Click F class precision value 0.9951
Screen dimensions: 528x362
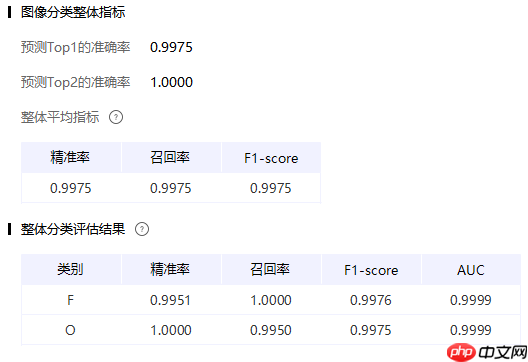tap(170, 300)
